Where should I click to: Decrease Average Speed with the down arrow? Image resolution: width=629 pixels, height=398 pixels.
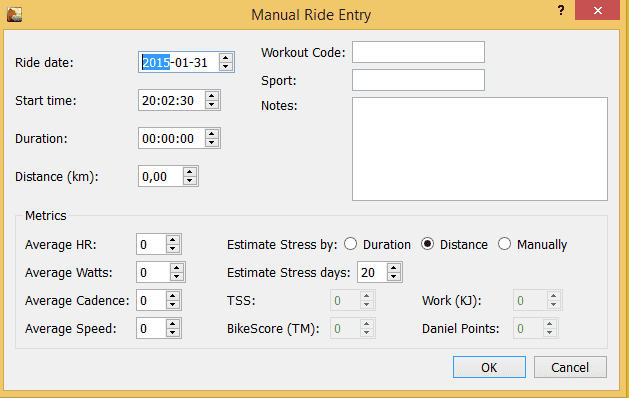tap(172, 333)
